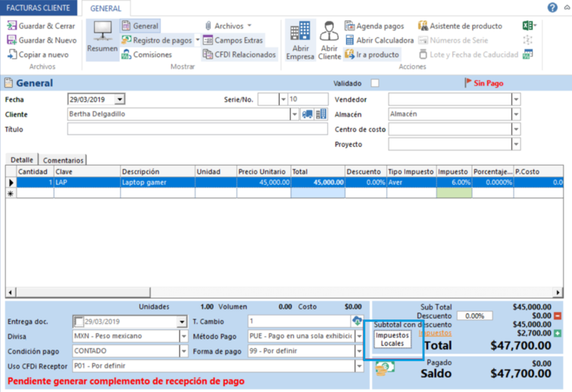Select the FACTURAS CLIENTE tab

(x=38, y=8)
